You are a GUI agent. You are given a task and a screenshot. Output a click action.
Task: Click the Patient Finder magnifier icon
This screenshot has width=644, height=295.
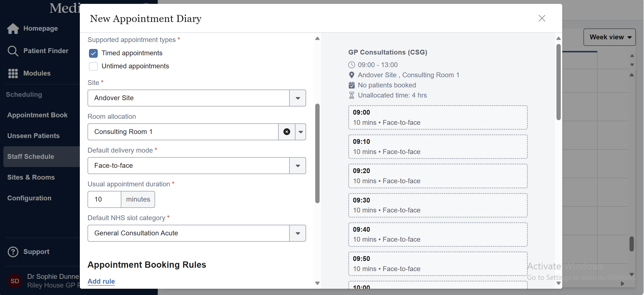pos(13,51)
